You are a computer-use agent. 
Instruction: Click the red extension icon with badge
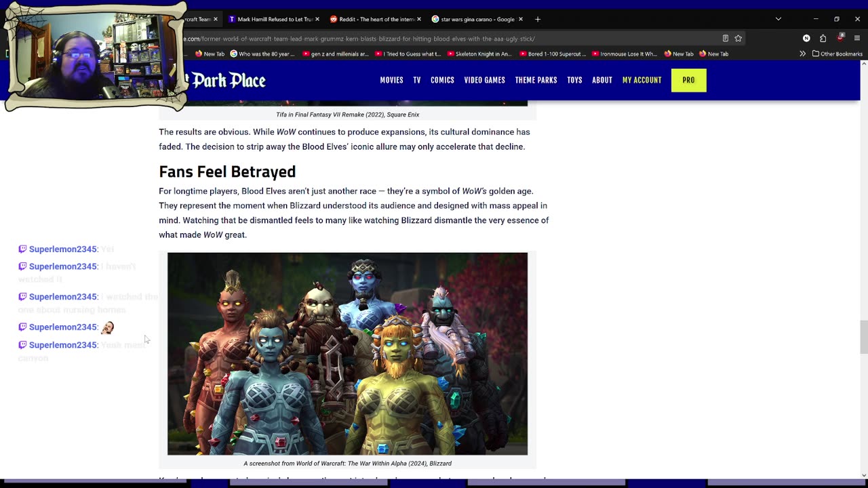(x=840, y=38)
